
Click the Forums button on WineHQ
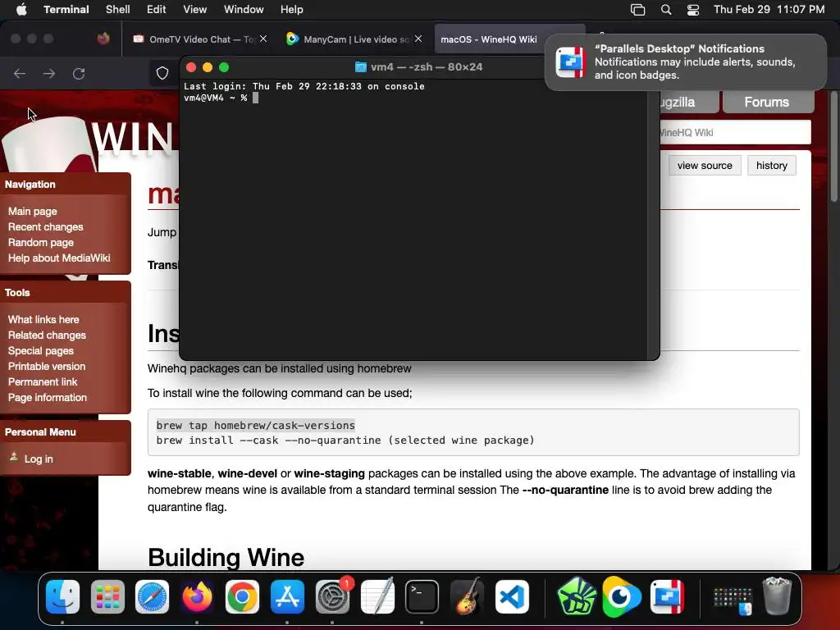[768, 102]
